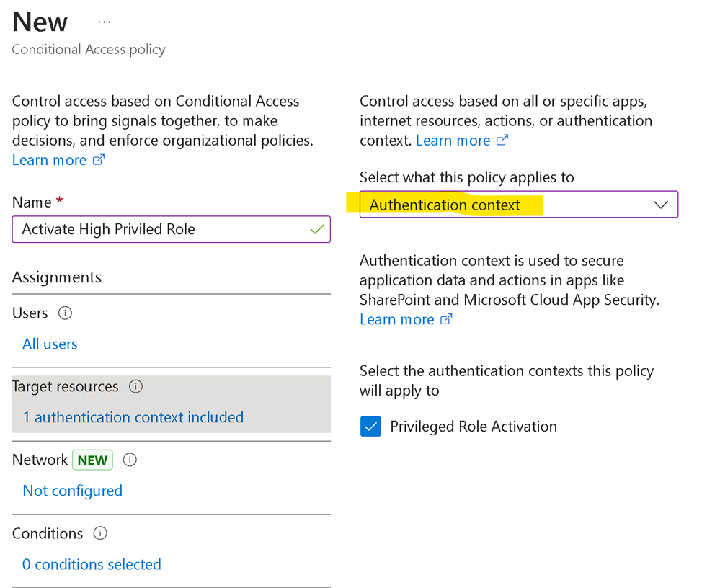
Task: Click the ellipsis more options icon
Action: point(105,22)
